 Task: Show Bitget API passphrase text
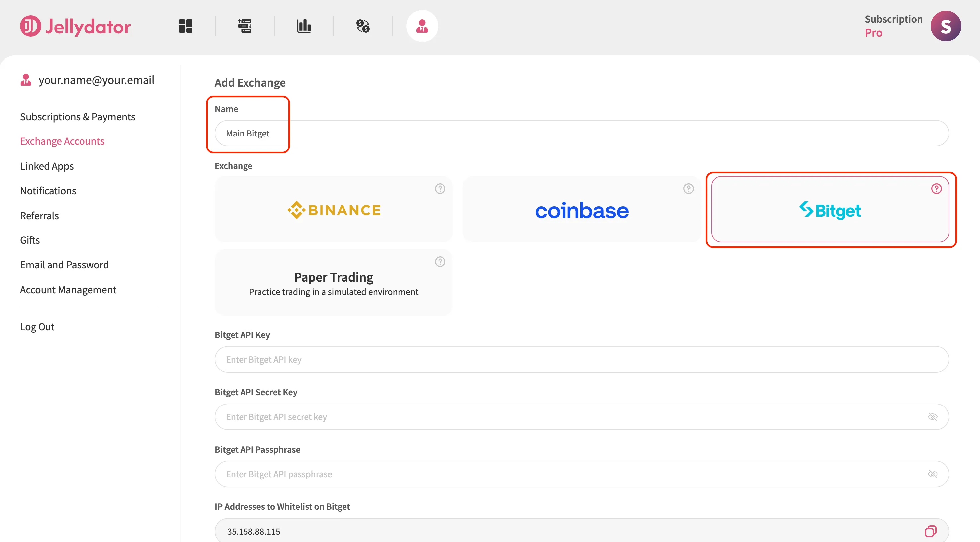(x=932, y=474)
